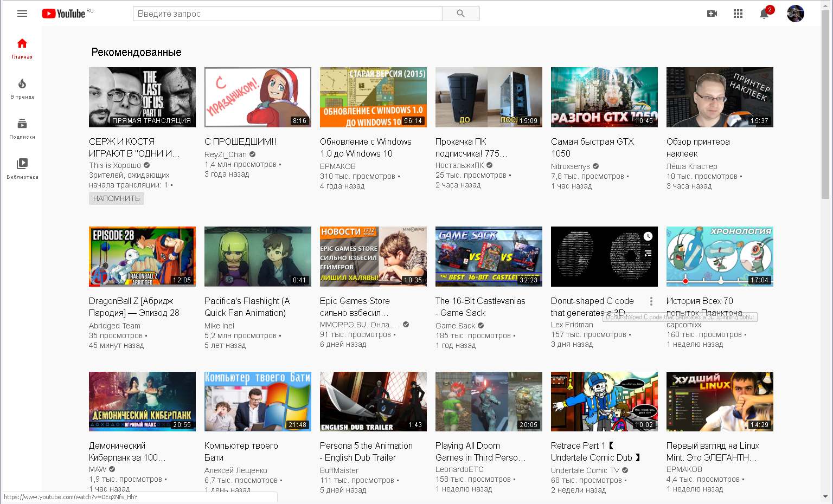Open three-dot menu beside Donut-shaped C code
The image size is (833, 504).
tap(651, 301)
